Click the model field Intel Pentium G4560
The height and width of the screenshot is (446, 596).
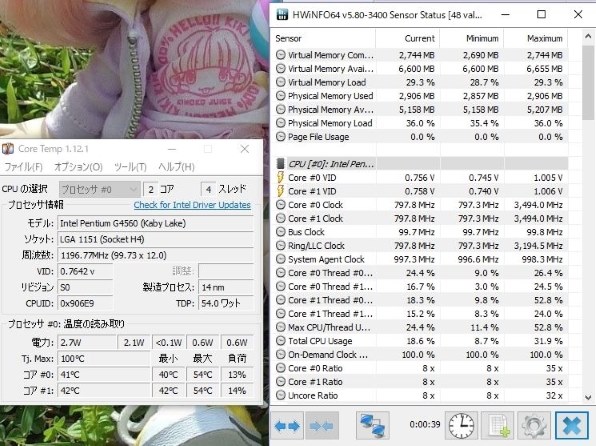(155, 223)
